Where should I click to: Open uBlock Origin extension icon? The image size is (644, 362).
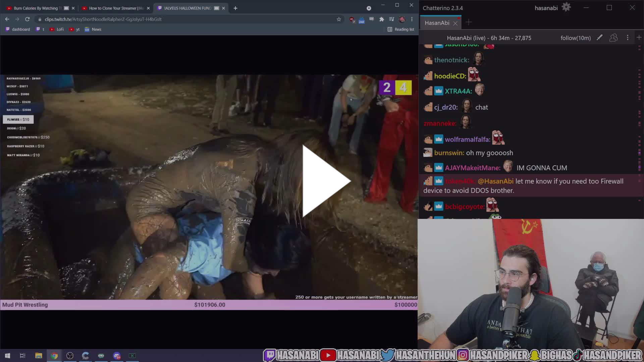click(x=352, y=19)
